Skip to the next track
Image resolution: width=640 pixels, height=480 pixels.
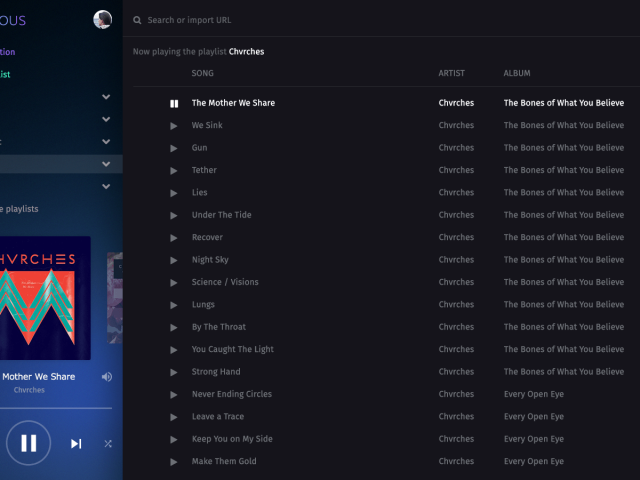(x=76, y=444)
